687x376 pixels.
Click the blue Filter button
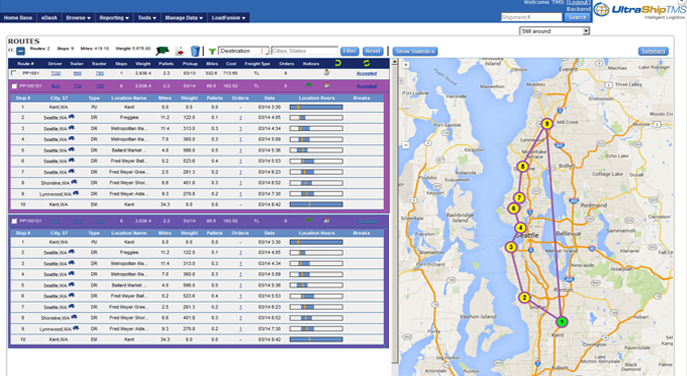349,51
